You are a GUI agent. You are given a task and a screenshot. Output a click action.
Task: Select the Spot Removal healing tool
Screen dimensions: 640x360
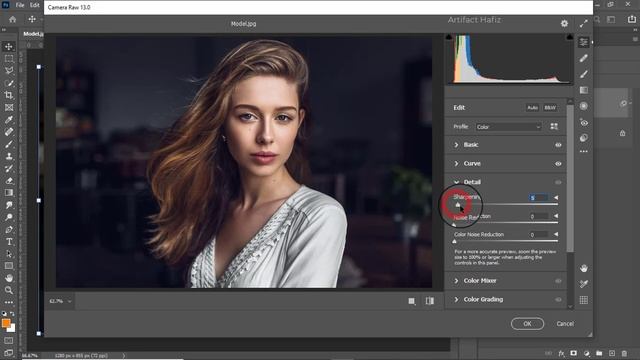pos(584,58)
